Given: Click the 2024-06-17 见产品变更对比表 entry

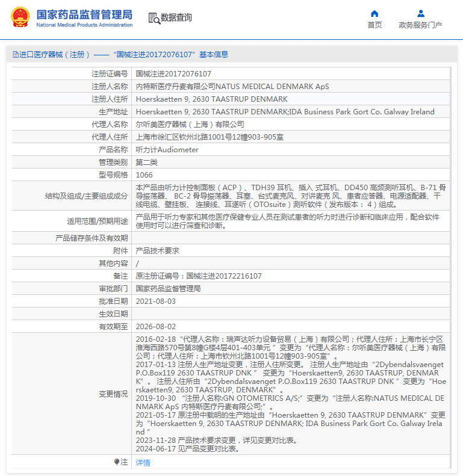Looking at the screenshot, I should click(187, 449).
